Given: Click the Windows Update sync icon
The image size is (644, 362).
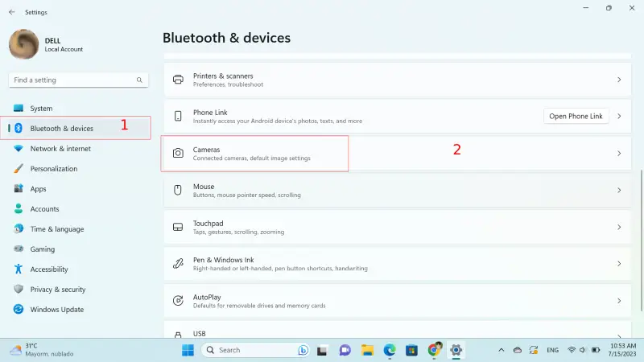Looking at the screenshot, I should pos(19,309).
